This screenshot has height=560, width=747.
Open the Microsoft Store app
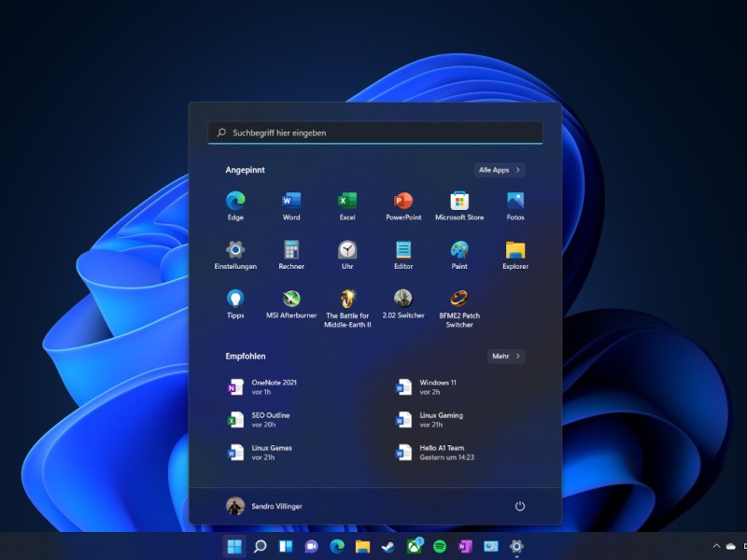click(x=459, y=205)
